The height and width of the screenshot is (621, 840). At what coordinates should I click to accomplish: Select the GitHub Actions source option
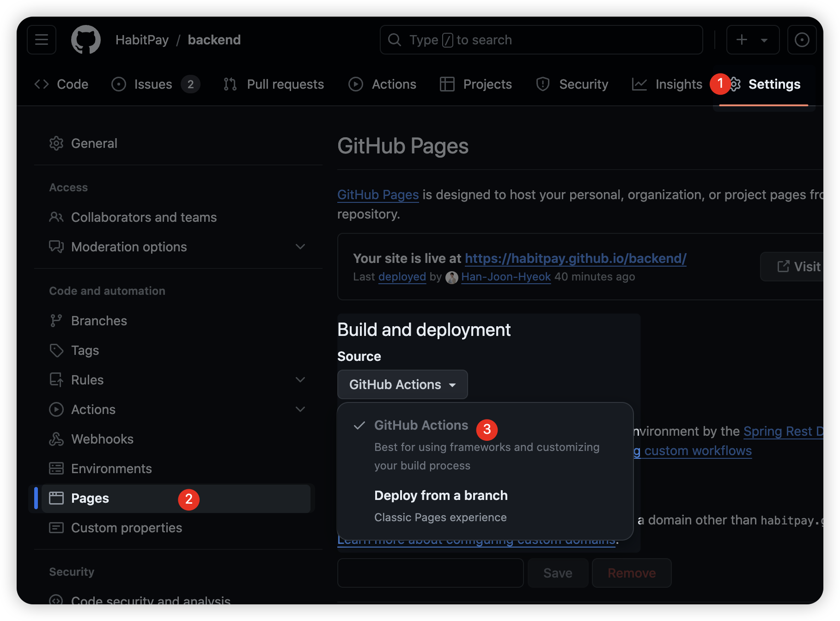pyautogui.click(x=421, y=426)
